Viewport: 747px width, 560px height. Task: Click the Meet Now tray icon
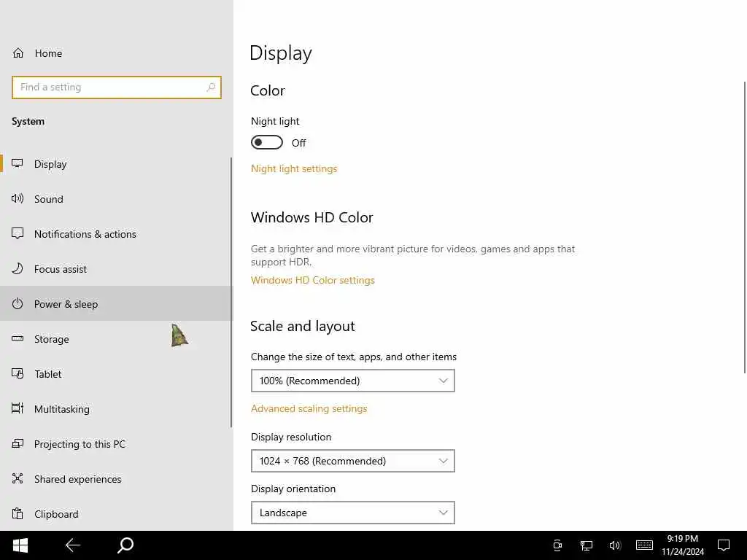(557, 545)
